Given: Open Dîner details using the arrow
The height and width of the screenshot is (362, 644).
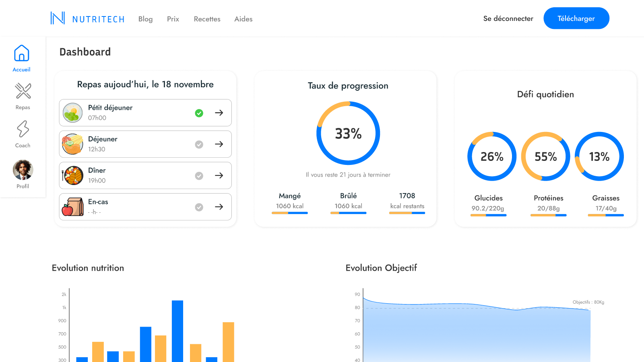Looking at the screenshot, I should (219, 175).
